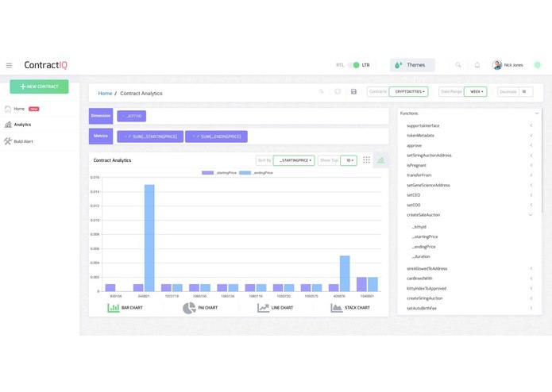Expand the setSiringAuctionAddress function
This screenshot has height=392, width=552.
click(x=531, y=155)
